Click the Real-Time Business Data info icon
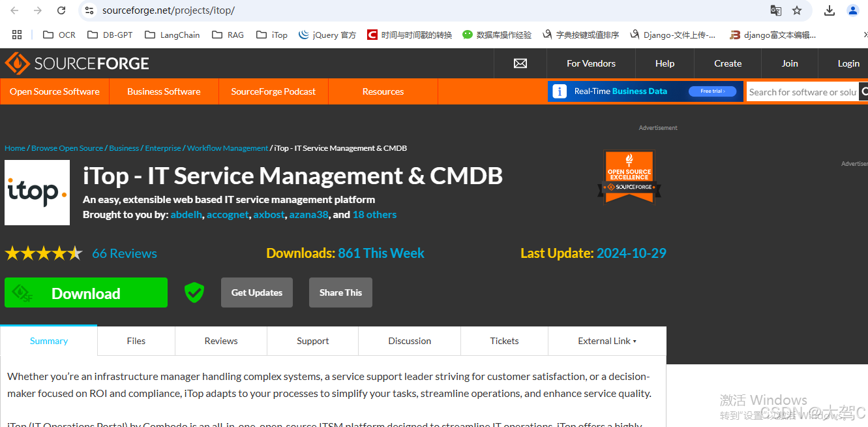The image size is (868, 427). [x=560, y=91]
